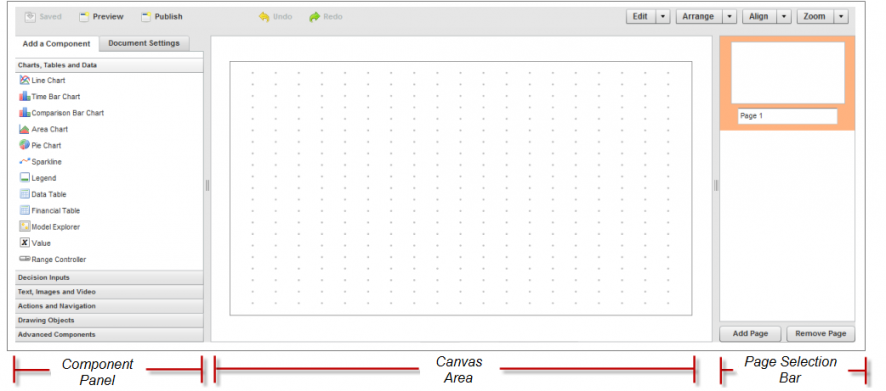886x391 pixels.
Task: Expand the Drawing Objects section
Action: 110,320
